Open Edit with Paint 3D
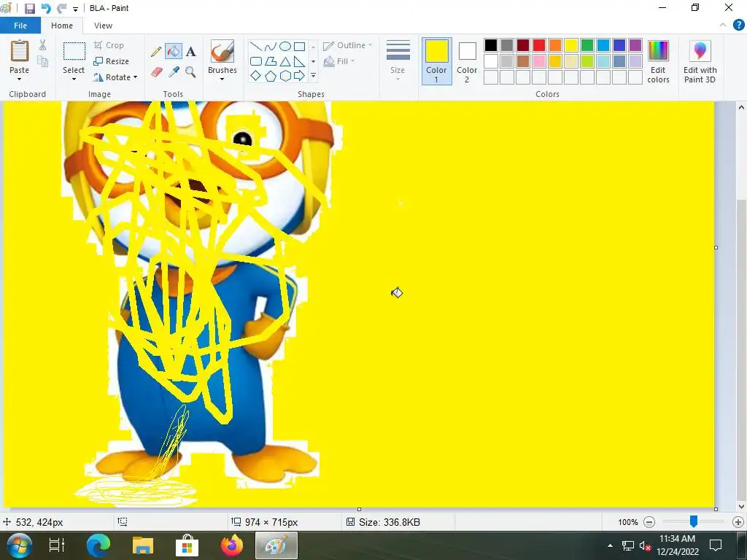The height and width of the screenshot is (560, 747). click(700, 62)
